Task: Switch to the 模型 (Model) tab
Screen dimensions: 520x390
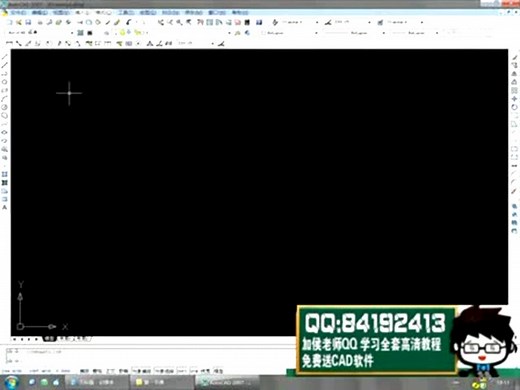Action: [49, 339]
